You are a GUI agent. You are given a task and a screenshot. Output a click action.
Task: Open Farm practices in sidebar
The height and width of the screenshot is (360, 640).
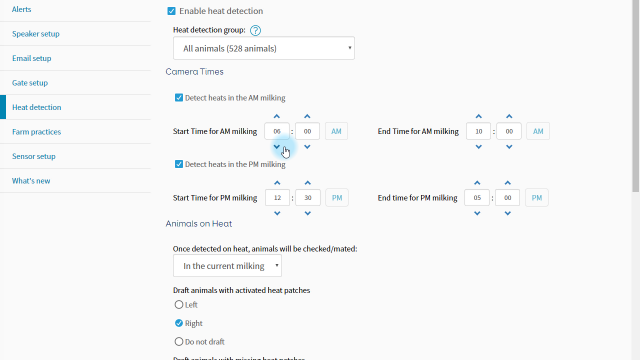36,132
